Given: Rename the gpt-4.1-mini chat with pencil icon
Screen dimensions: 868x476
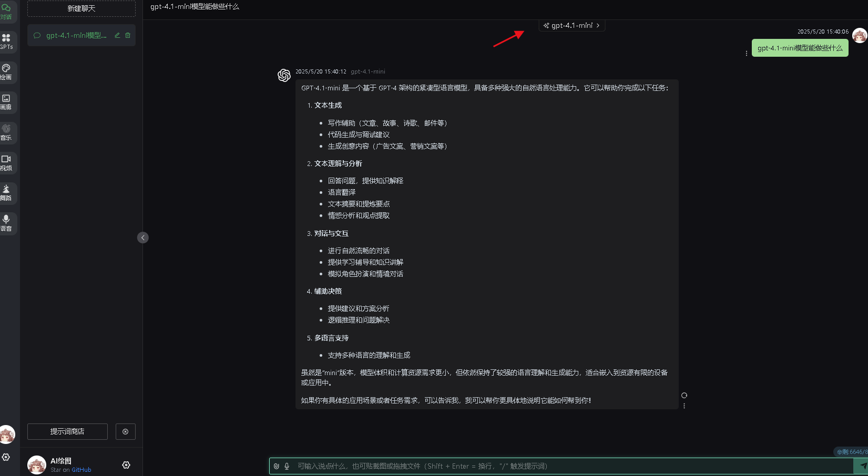Looking at the screenshot, I should 117,35.
